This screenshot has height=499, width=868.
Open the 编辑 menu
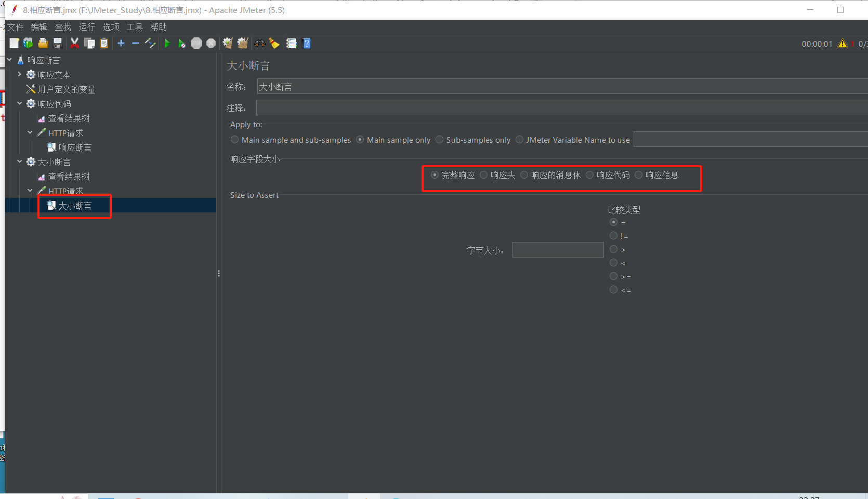point(39,27)
